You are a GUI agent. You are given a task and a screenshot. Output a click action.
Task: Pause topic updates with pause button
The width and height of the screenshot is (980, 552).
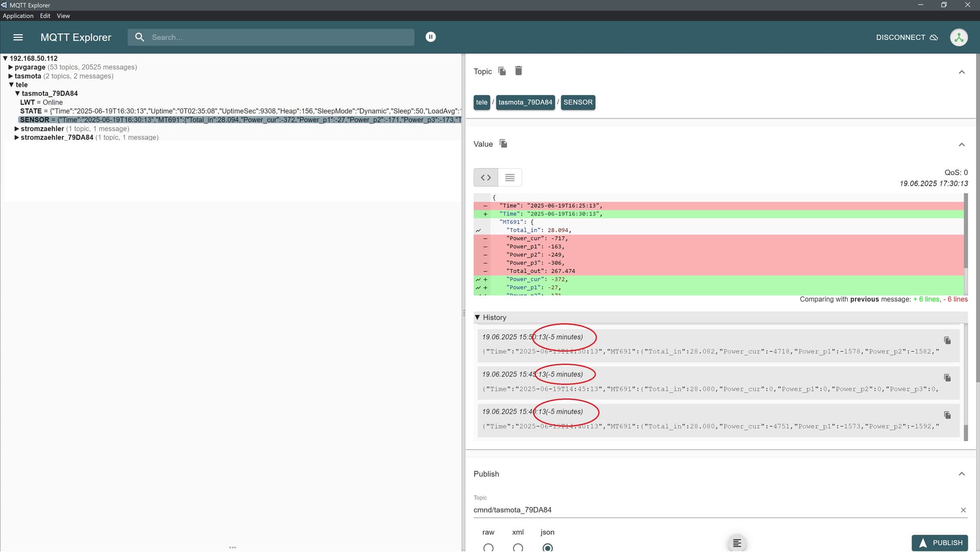coord(431,37)
